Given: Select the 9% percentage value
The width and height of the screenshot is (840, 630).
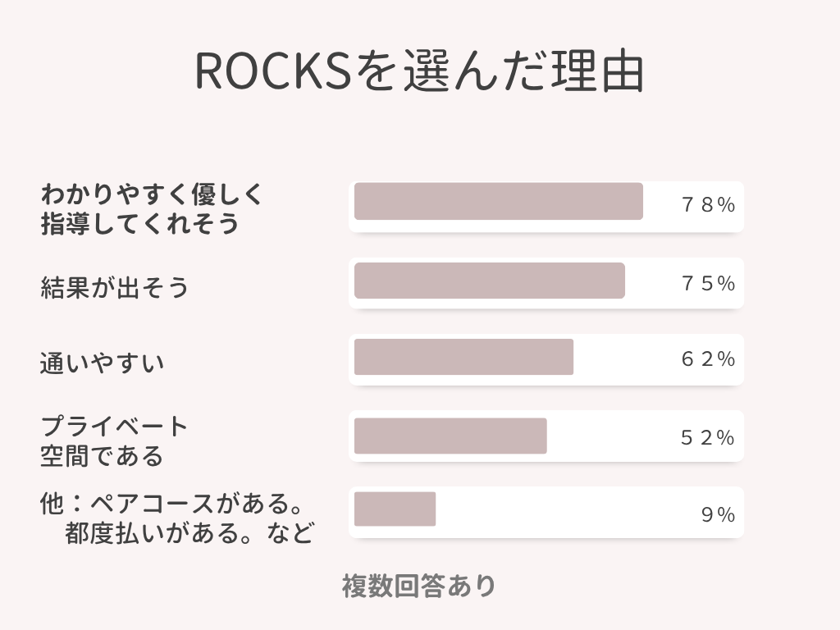Looking at the screenshot, I should tap(719, 515).
